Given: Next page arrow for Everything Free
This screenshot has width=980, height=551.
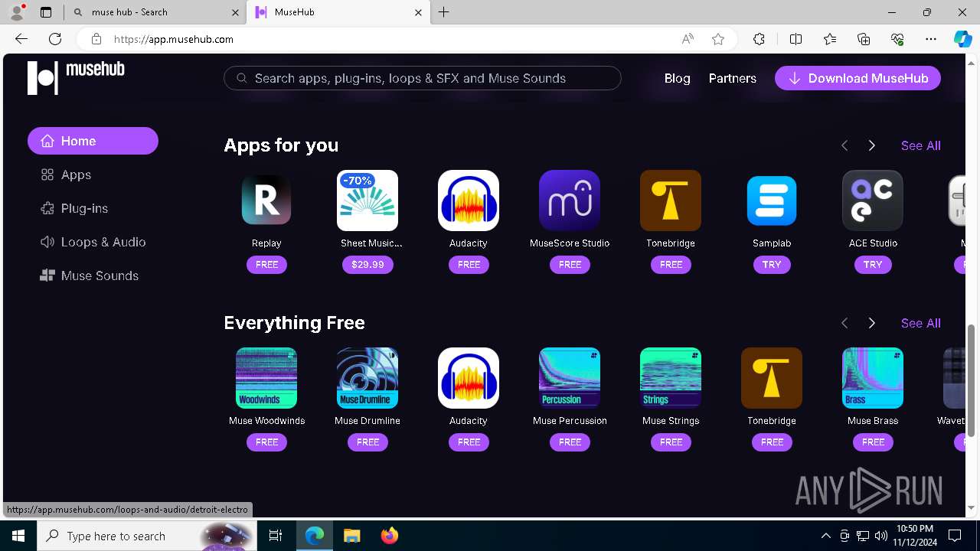Looking at the screenshot, I should coord(871,323).
